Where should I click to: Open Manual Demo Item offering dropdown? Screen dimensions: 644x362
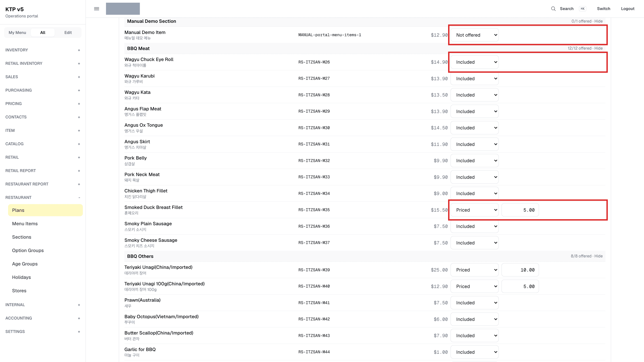point(475,35)
